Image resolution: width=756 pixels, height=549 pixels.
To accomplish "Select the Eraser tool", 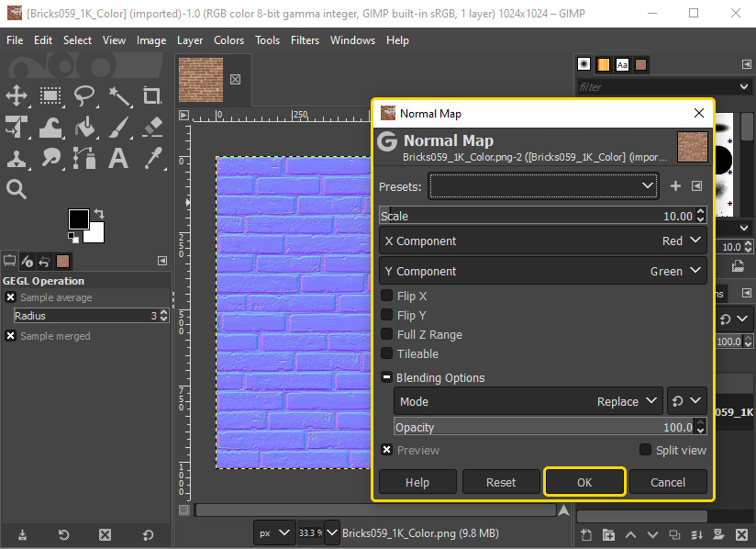I will (152, 127).
